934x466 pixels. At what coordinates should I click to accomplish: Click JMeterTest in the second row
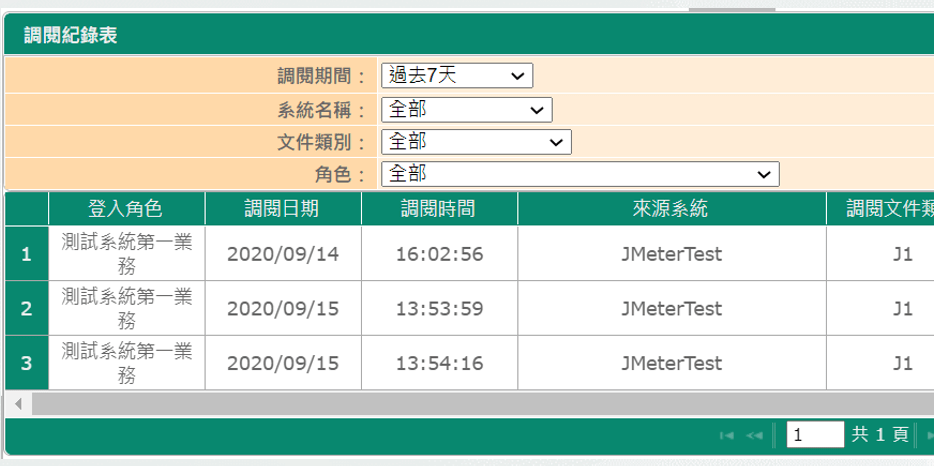[x=671, y=308]
